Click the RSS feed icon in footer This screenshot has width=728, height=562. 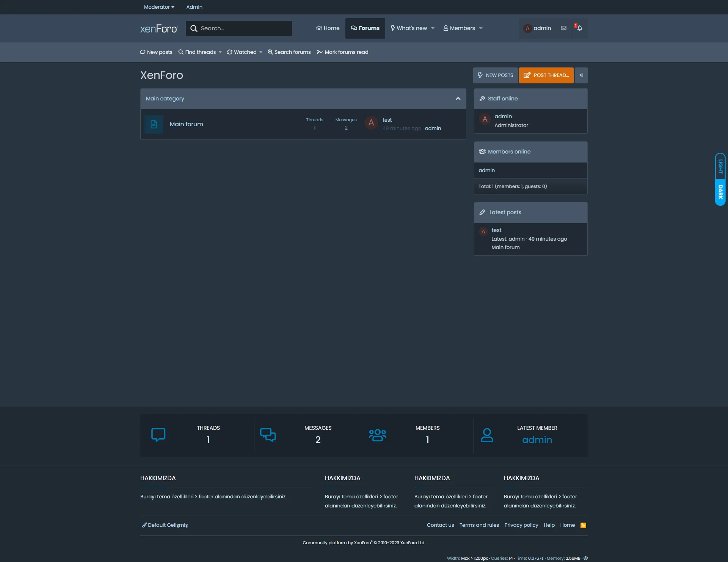tap(583, 525)
